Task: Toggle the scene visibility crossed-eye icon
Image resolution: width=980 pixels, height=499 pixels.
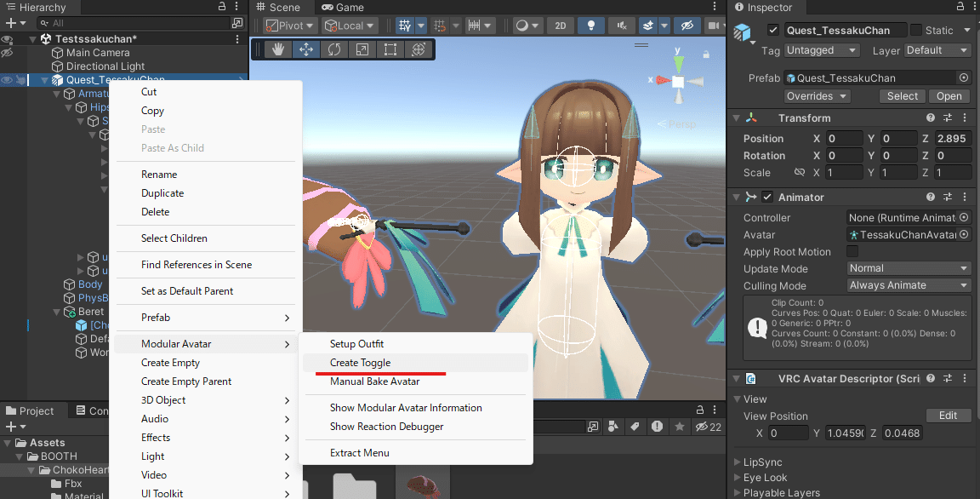Action: point(687,26)
